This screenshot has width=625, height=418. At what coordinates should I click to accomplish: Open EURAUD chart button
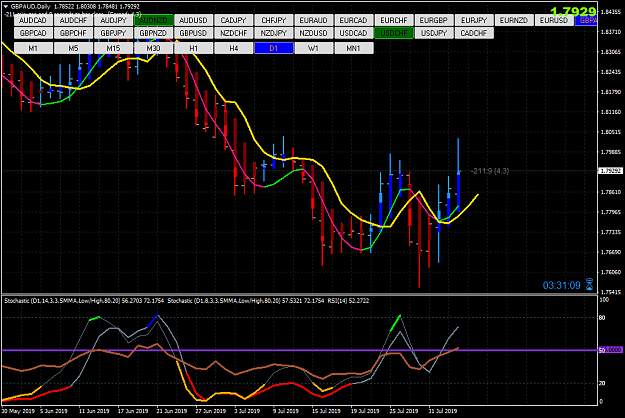(314, 20)
